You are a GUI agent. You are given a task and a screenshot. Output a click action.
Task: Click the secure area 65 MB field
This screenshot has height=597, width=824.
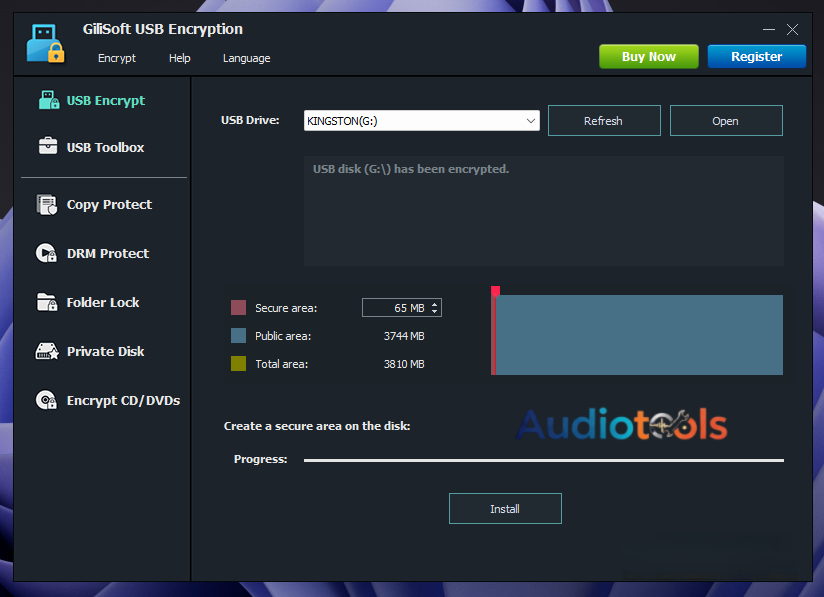click(402, 308)
